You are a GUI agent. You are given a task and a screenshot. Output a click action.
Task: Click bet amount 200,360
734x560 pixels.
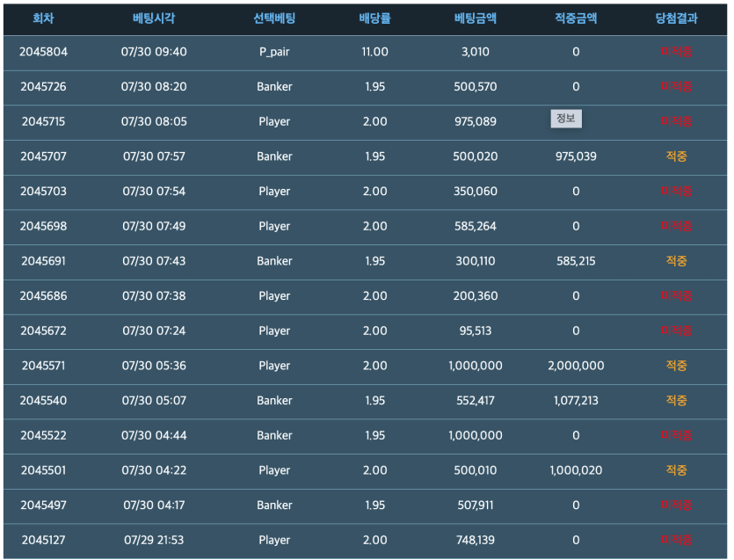click(x=476, y=296)
